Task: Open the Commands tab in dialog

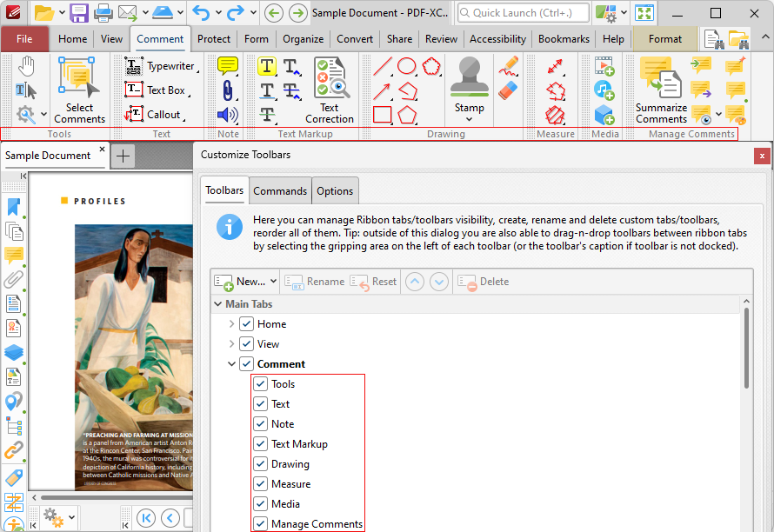Action: click(x=280, y=191)
